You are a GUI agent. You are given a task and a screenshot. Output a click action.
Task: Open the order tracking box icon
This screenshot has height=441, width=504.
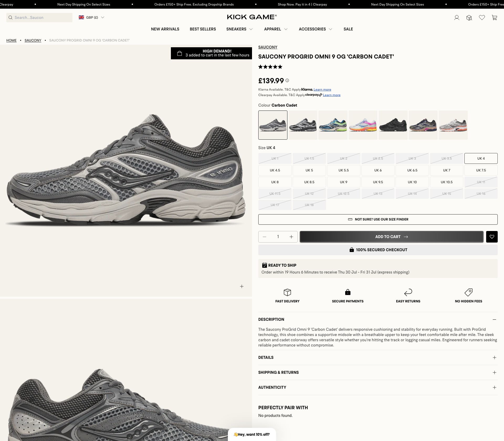pos(469,18)
